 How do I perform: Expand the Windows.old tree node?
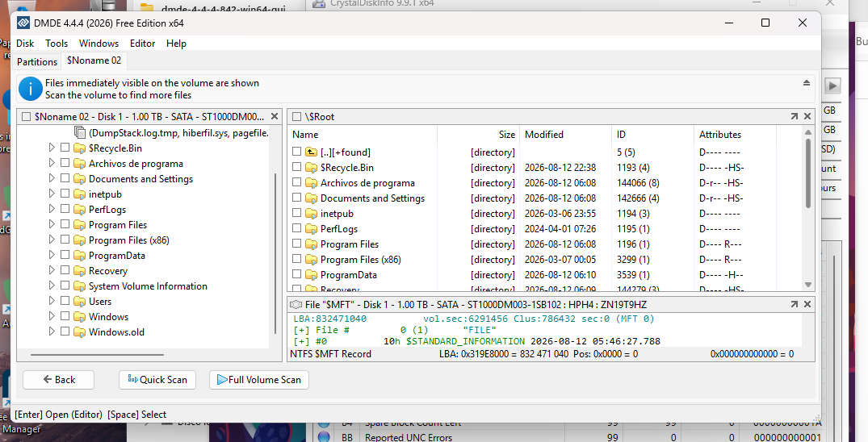pos(52,332)
